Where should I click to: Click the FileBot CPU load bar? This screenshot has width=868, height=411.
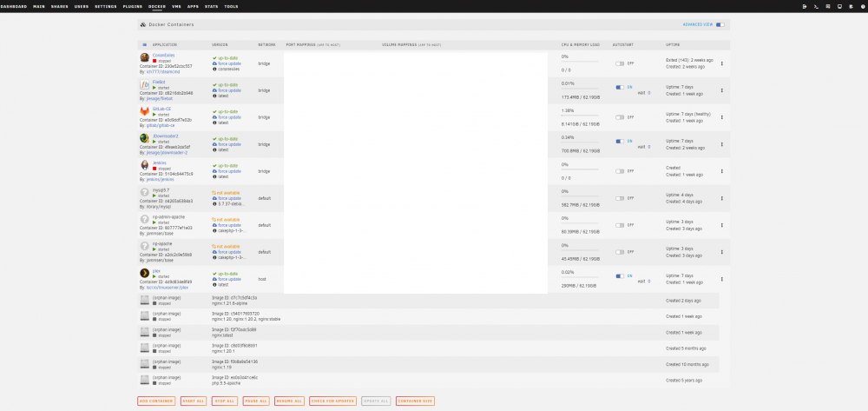(x=580, y=88)
